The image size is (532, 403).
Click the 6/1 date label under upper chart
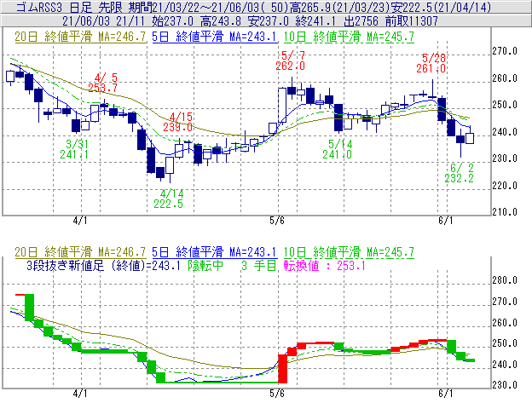tap(446, 221)
